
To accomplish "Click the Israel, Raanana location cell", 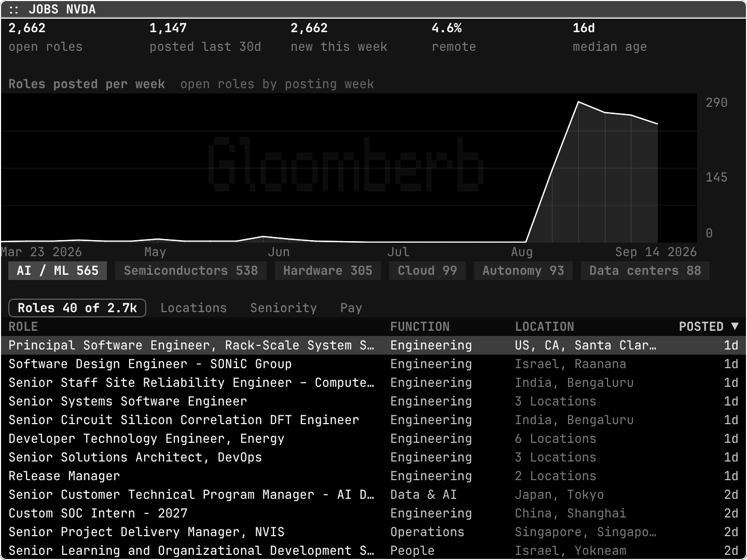I will (x=571, y=364).
